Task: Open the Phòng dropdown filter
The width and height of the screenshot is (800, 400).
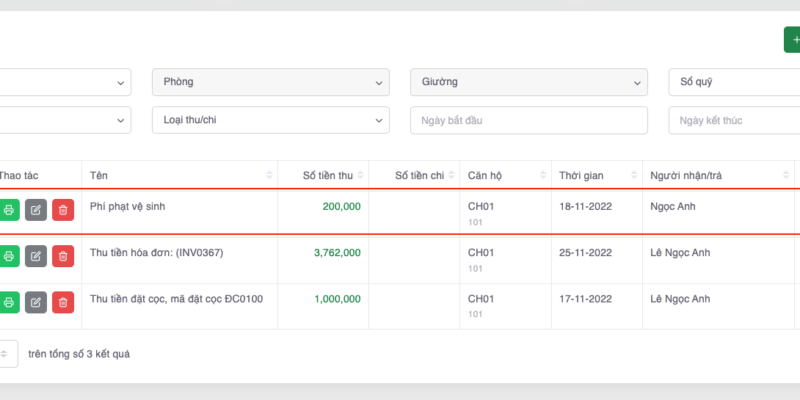Action: 270,82
